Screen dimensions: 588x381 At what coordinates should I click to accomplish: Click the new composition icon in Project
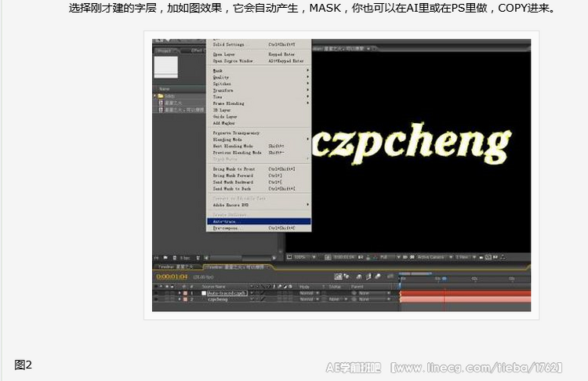174,258
